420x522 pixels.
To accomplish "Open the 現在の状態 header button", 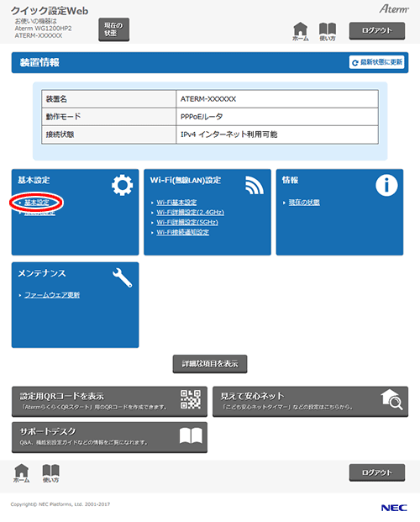I will (x=113, y=29).
